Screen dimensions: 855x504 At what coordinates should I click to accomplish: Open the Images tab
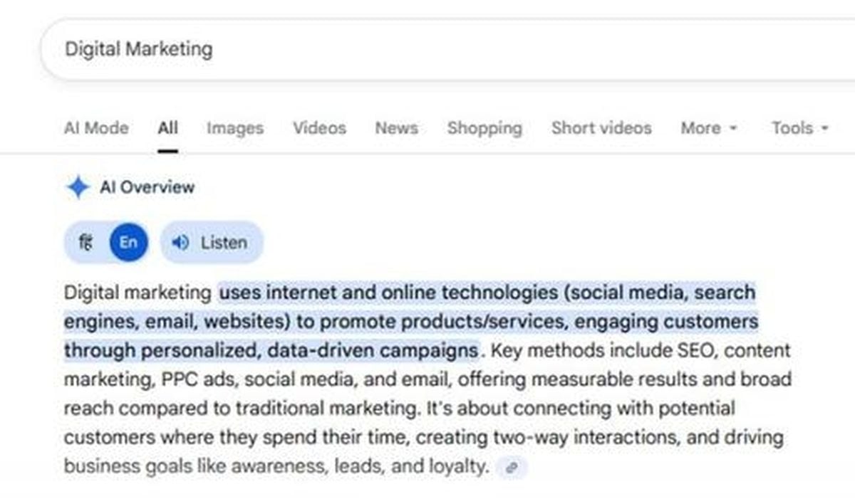coord(235,128)
